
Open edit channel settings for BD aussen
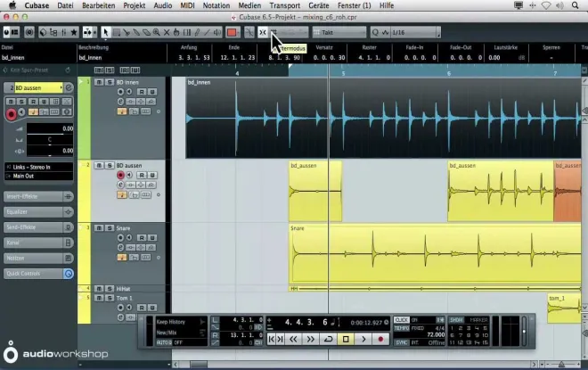tap(120, 185)
